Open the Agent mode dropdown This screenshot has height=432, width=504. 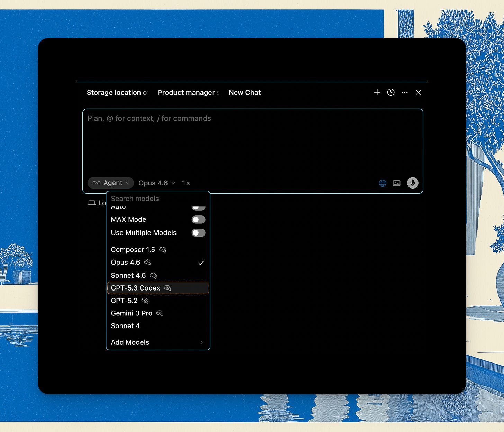point(111,183)
